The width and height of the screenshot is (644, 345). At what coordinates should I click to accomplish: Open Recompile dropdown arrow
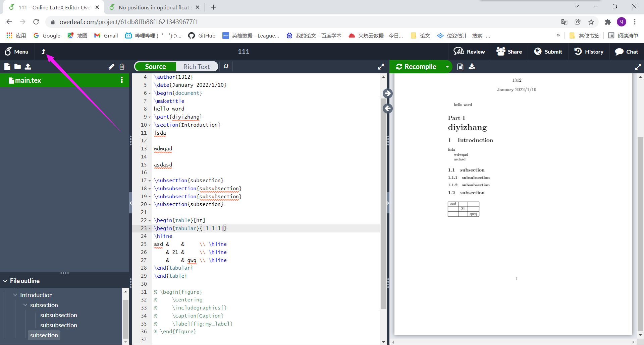pos(447,67)
